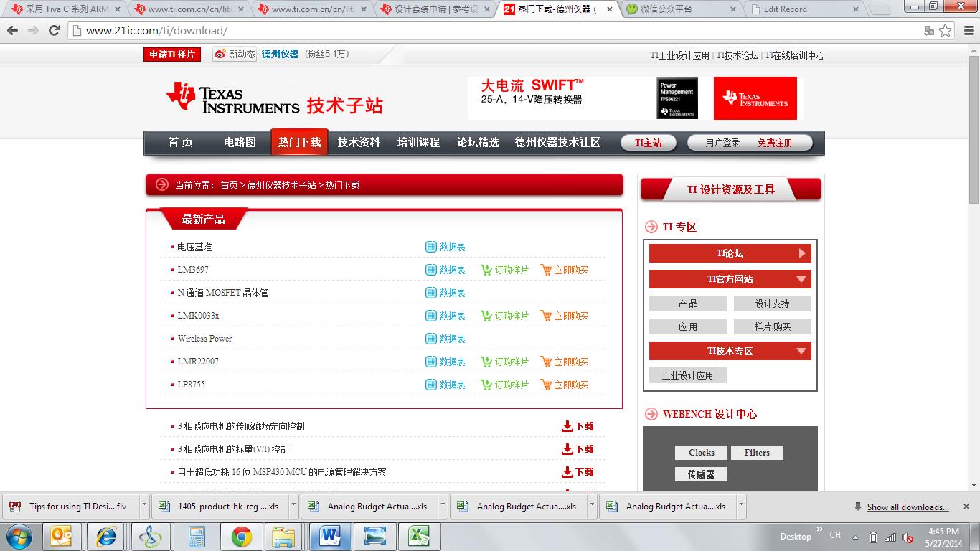
Task: Open Internet Explorer from the taskbar
Action: click(x=106, y=536)
